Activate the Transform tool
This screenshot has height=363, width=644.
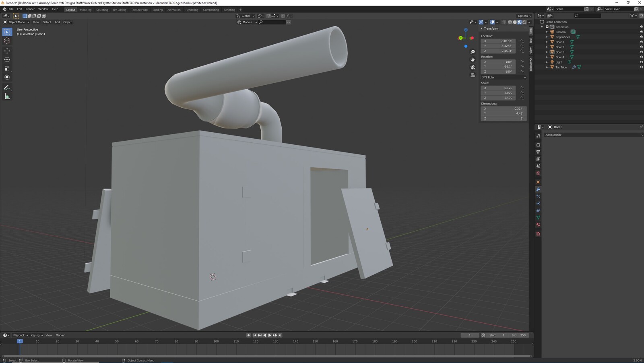[7, 77]
